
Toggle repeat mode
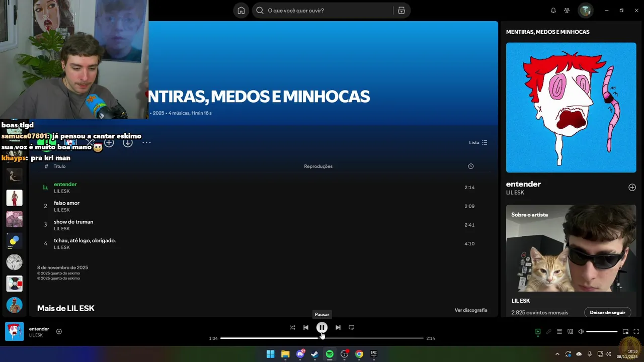coord(352,327)
